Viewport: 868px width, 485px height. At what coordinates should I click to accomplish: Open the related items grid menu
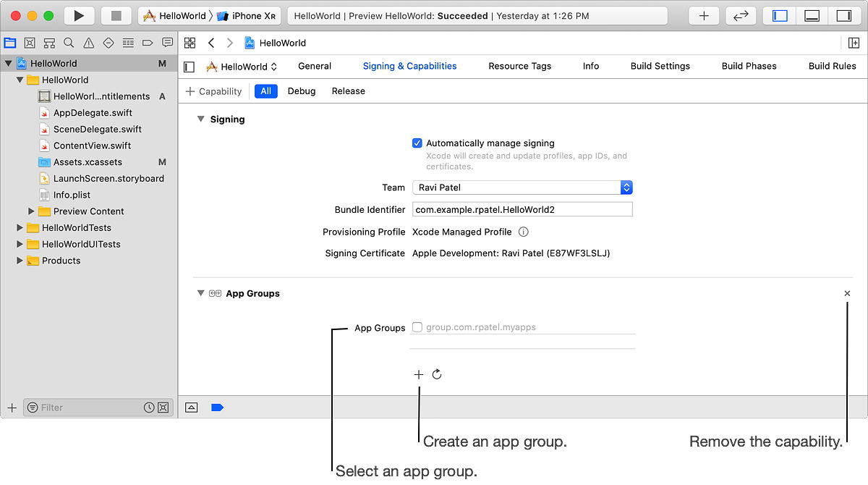pos(190,43)
